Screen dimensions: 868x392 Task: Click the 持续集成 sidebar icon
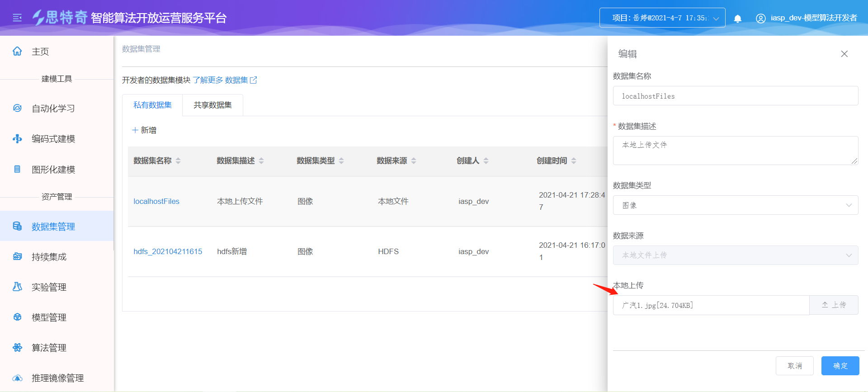pyautogui.click(x=17, y=256)
